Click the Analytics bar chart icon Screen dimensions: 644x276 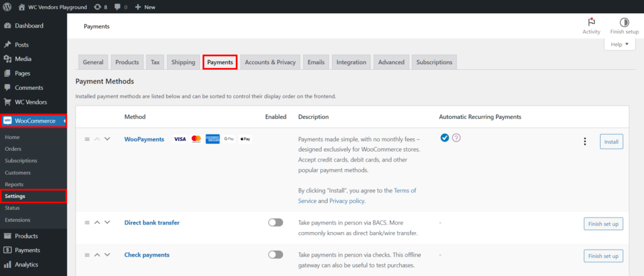pyautogui.click(x=8, y=265)
